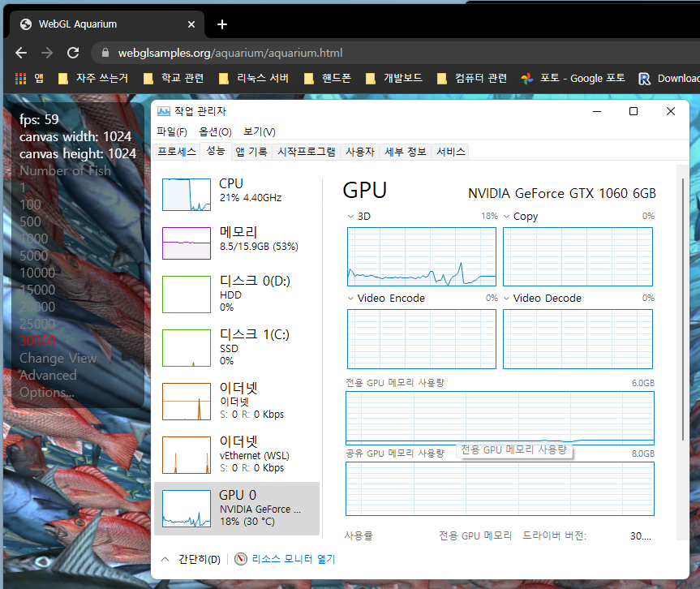The height and width of the screenshot is (589, 700).
Task: Open the Google 포토 bookmark
Action: point(573,79)
